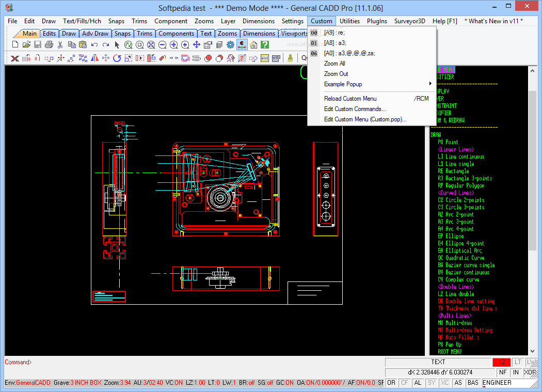Screen dimensions: 542x392
Task: Toggle the XOR status button
Action: (530, 372)
